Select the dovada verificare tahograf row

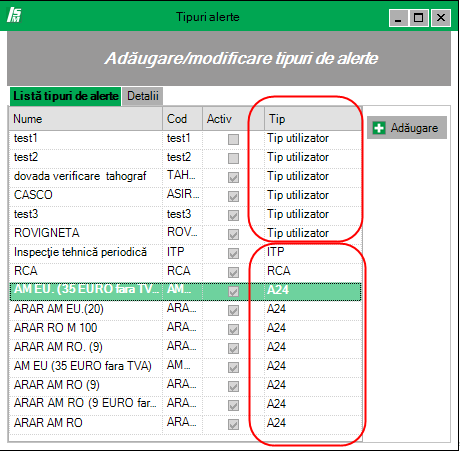(185, 177)
